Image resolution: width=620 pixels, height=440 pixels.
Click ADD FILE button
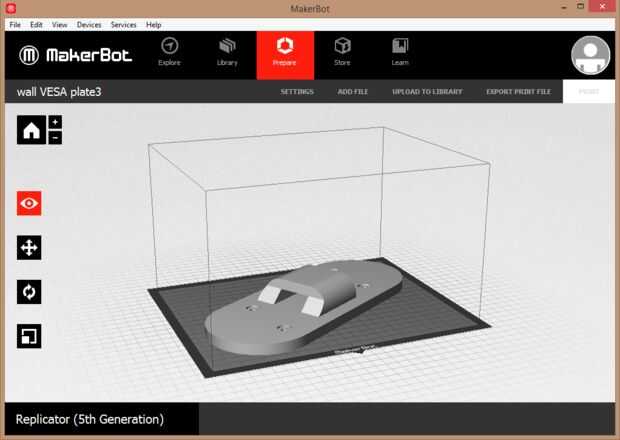pyautogui.click(x=353, y=92)
